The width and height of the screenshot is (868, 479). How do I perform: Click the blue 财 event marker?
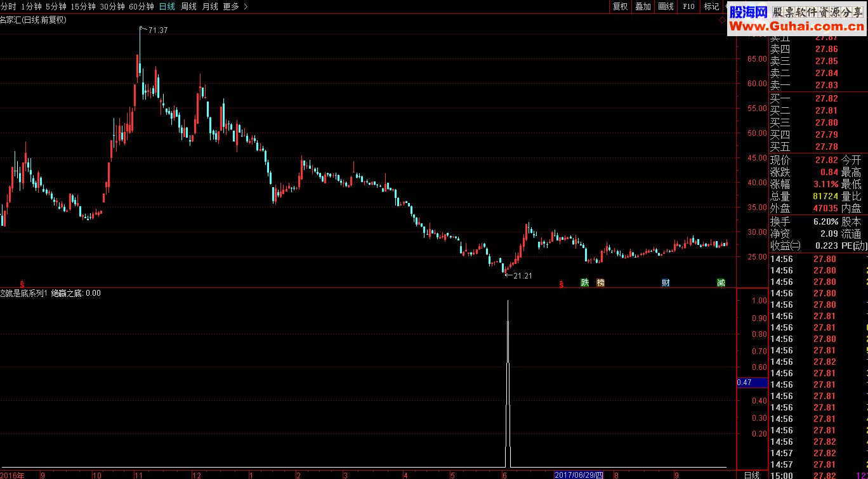(x=666, y=282)
